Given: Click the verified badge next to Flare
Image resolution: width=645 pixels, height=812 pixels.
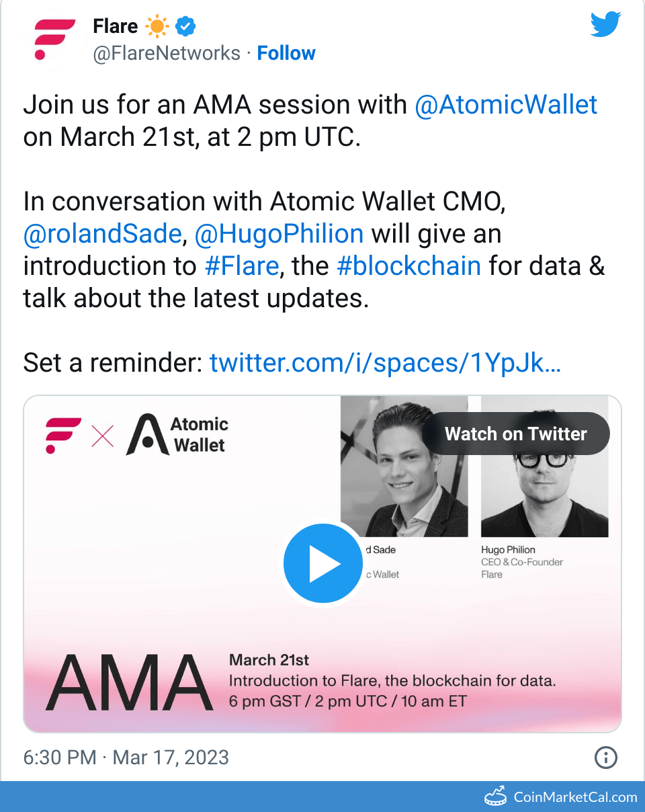Looking at the screenshot, I should tap(185, 26).
